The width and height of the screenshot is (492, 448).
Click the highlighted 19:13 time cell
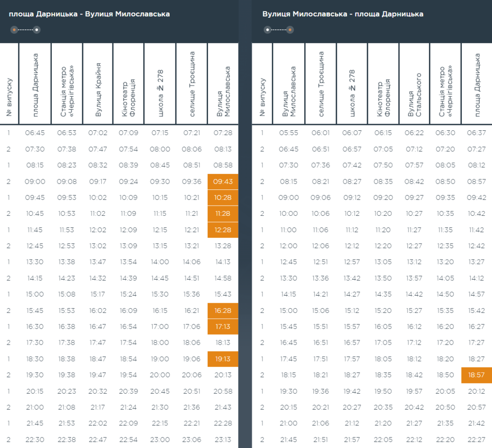coord(223,359)
